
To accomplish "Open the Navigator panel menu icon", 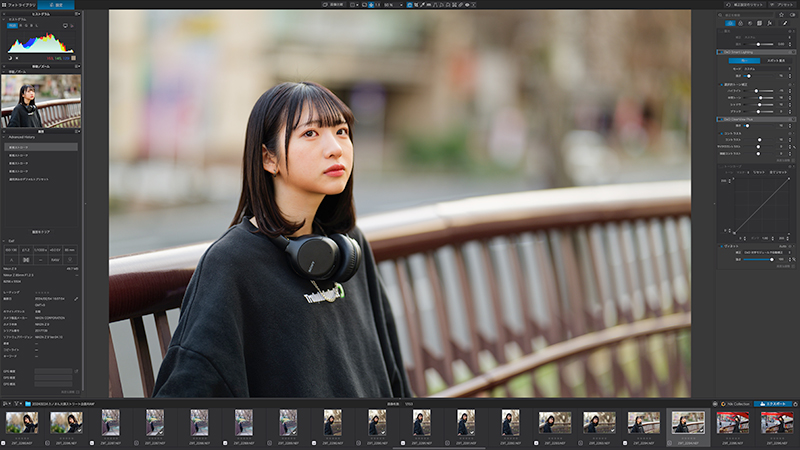I will 77,66.
